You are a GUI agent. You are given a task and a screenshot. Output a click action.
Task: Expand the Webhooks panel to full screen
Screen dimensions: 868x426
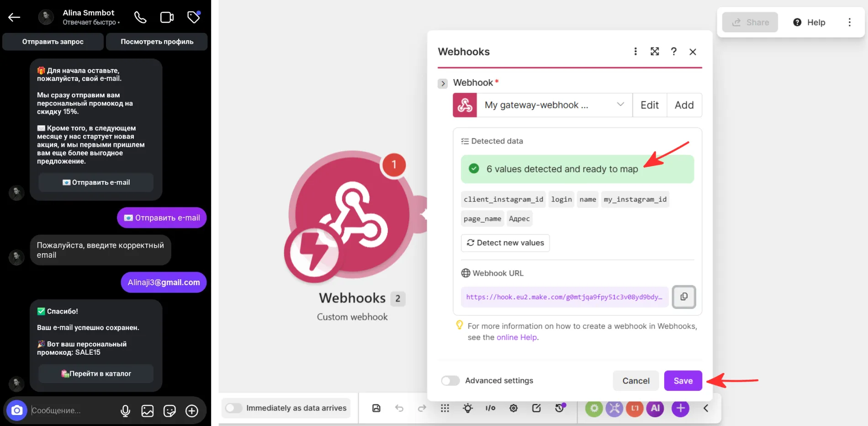pyautogui.click(x=655, y=51)
